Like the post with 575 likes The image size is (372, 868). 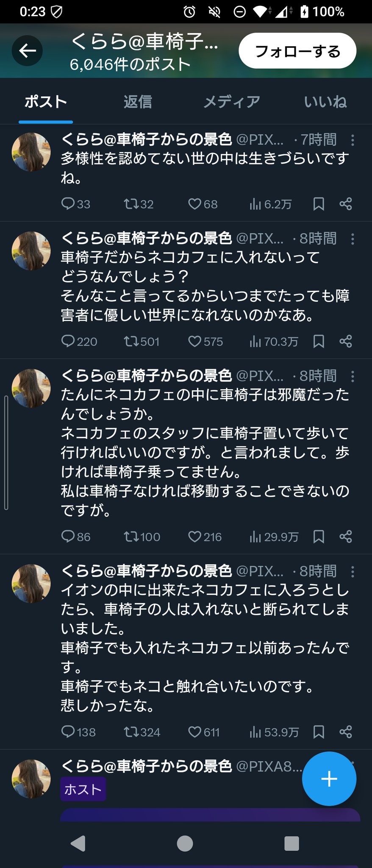[x=194, y=341]
